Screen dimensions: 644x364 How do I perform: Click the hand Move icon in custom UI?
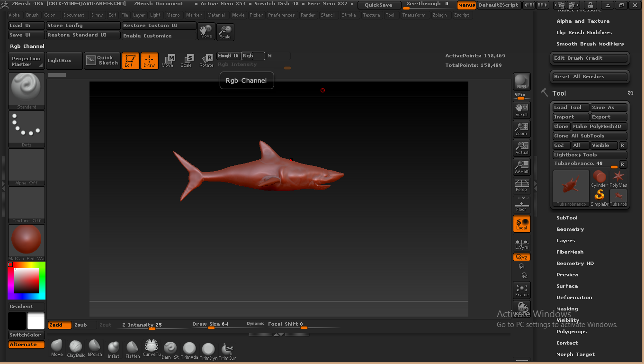206,31
